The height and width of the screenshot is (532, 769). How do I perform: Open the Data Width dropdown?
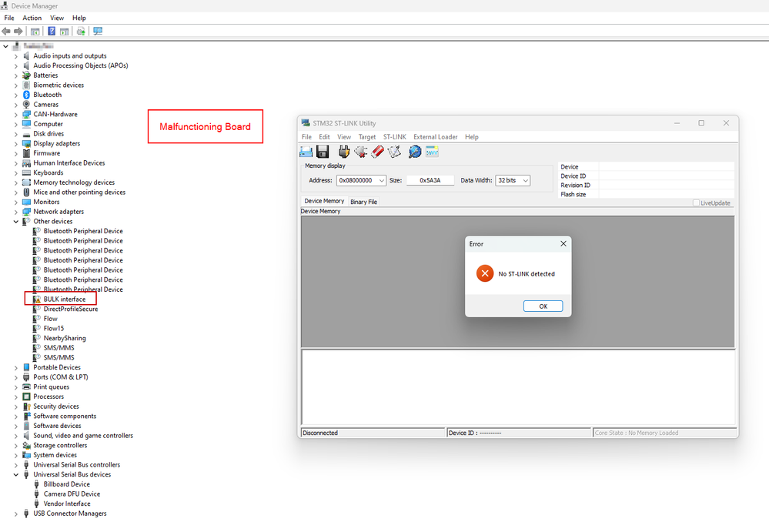[x=526, y=180]
